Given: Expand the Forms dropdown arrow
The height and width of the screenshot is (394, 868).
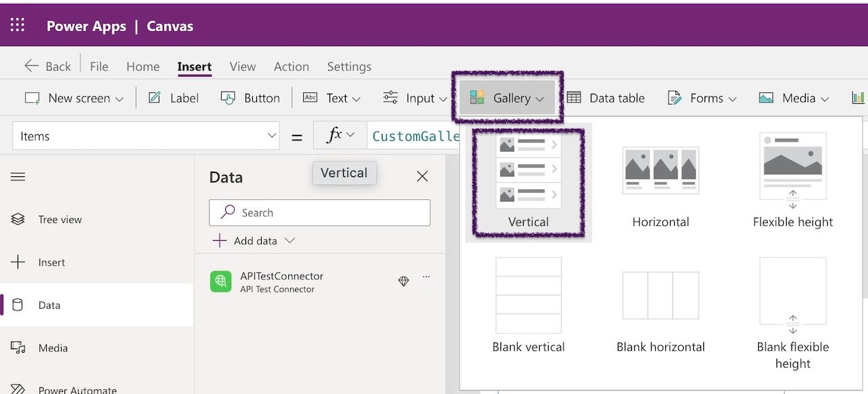Looking at the screenshot, I should 732,99.
